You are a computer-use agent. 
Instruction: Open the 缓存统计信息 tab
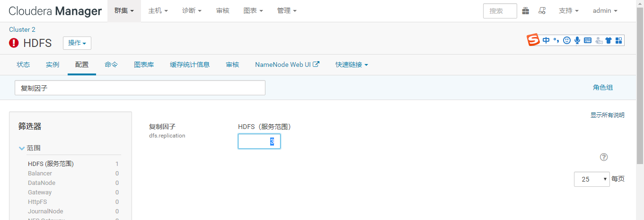click(x=190, y=64)
